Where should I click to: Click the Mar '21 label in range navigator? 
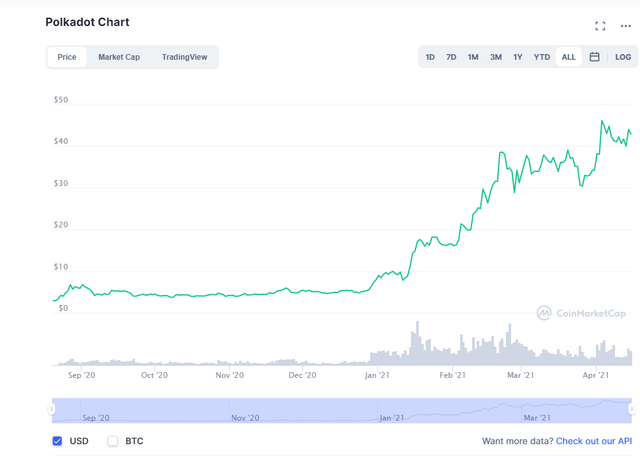(x=537, y=418)
